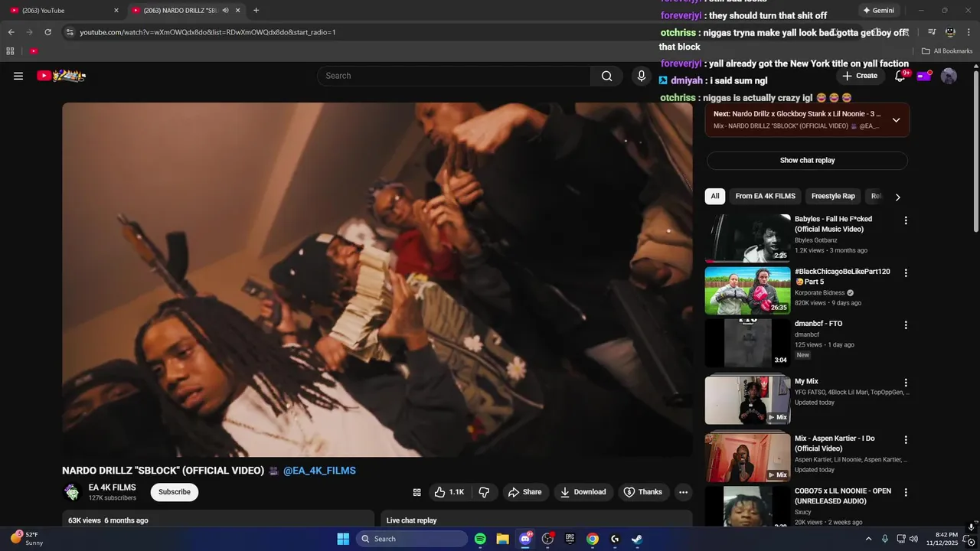Go back in browser history
The image size is (980, 551).
click(11, 32)
